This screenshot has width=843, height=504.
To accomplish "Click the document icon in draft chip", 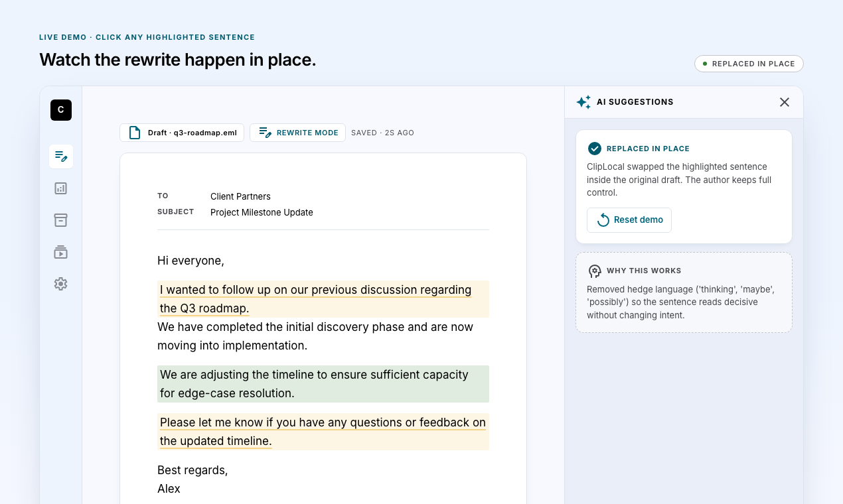I will pos(135,133).
